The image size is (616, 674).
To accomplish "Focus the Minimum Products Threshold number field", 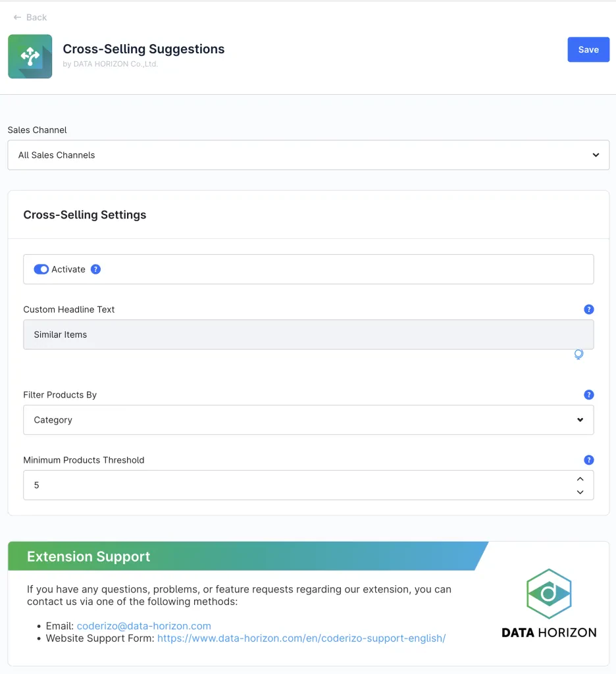I will click(x=296, y=485).
